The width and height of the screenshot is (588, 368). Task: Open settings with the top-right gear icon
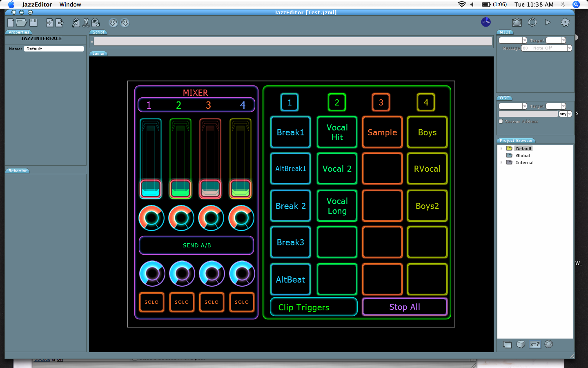565,22
